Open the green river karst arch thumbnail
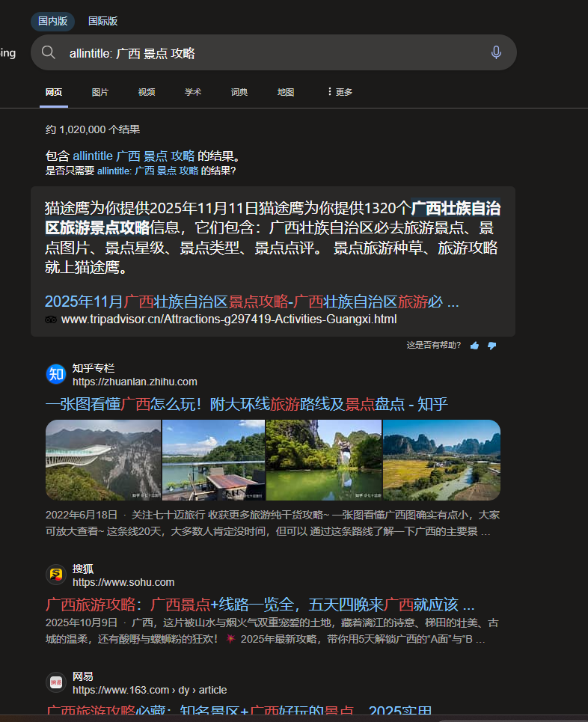The height and width of the screenshot is (722, 588). [x=324, y=460]
